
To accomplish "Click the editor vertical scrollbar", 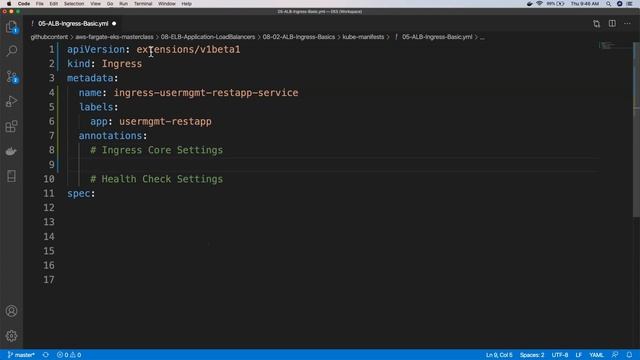I will point(636,130).
